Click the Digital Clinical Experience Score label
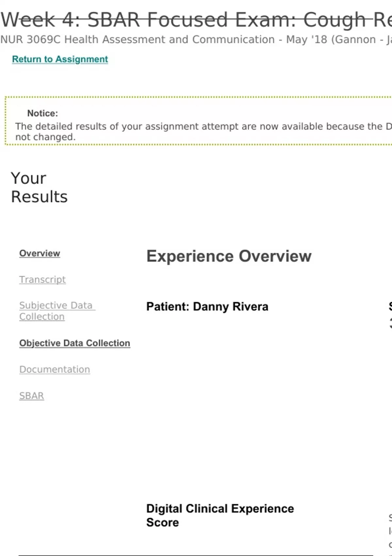This screenshot has height=556, width=392. click(x=220, y=515)
